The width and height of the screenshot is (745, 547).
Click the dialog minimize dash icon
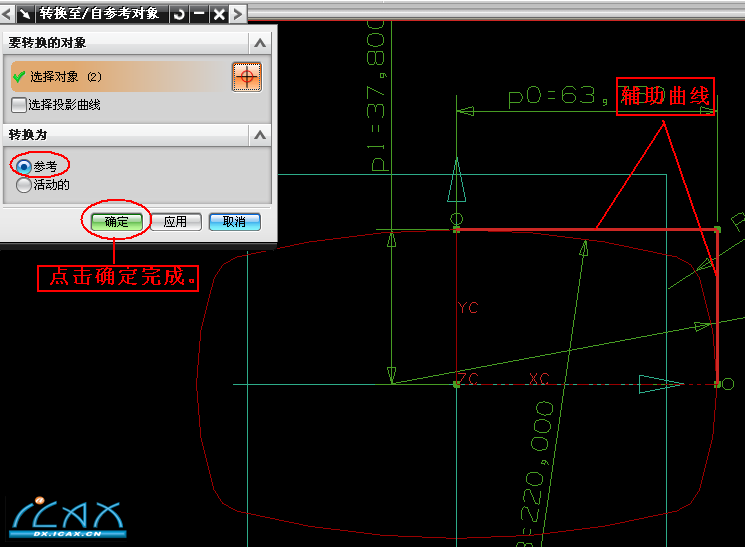(x=199, y=13)
